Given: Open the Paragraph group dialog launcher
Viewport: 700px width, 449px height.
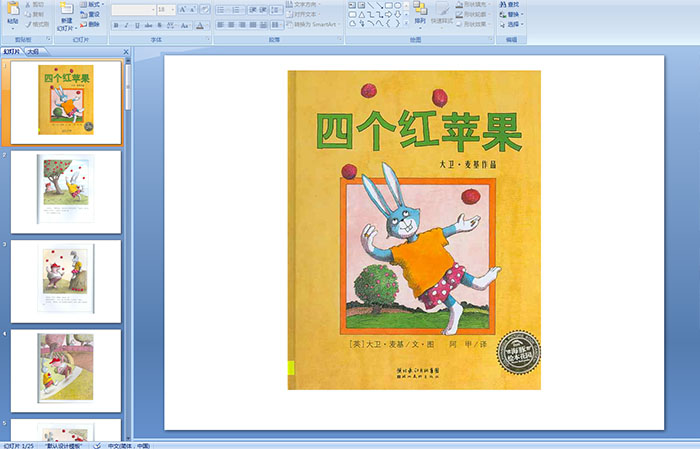Looking at the screenshot, I should pyautogui.click(x=340, y=39).
